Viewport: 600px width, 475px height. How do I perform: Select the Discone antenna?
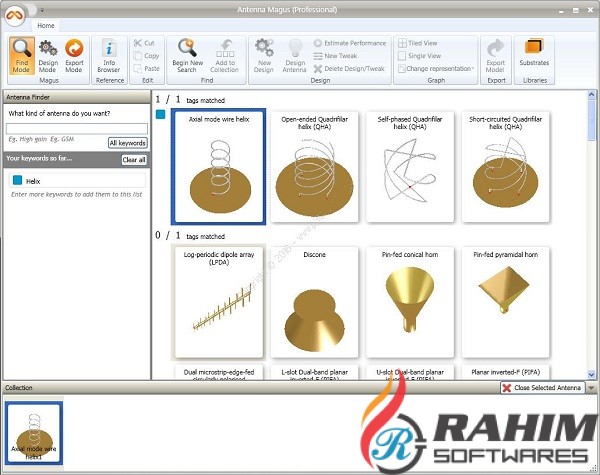point(314,302)
